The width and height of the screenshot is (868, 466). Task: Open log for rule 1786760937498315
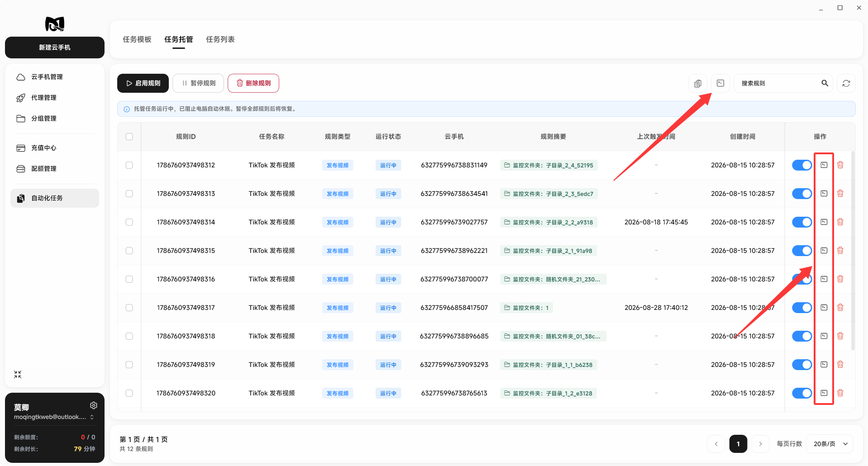click(824, 251)
